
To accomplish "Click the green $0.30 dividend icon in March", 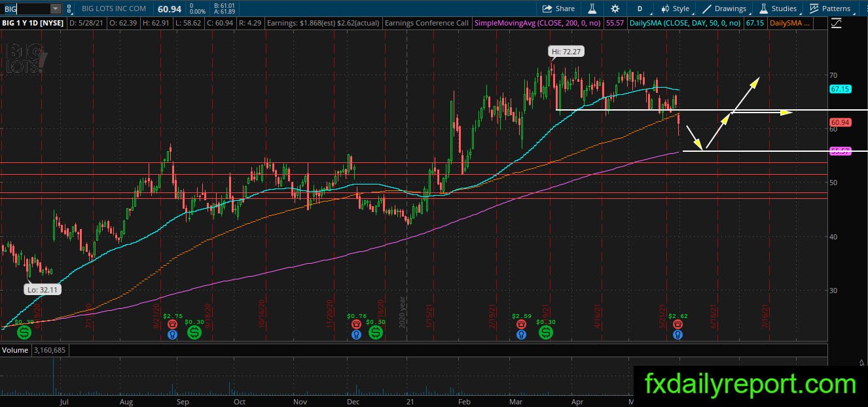I will click(546, 332).
